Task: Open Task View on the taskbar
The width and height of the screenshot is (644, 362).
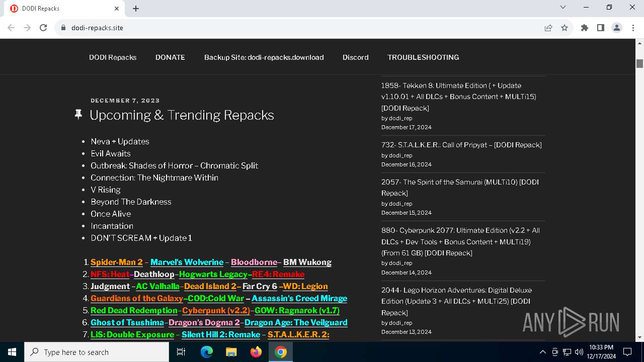Action: coord(181,352)
